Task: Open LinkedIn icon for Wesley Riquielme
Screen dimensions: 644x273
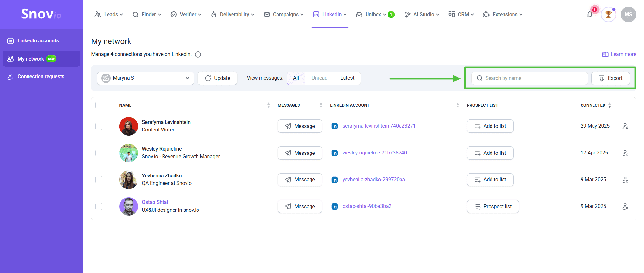Action: pyautogui.click(x=334, y=153)
